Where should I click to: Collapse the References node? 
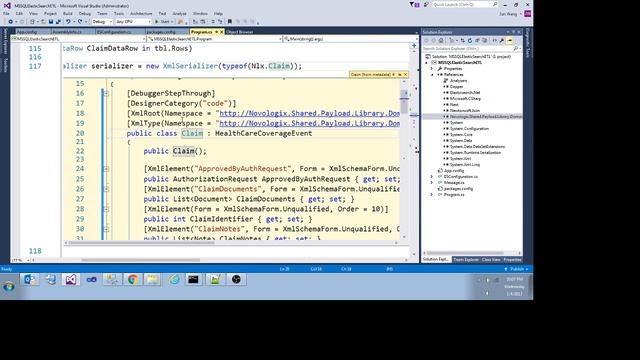pyautogui.click(x=432, y=75)
